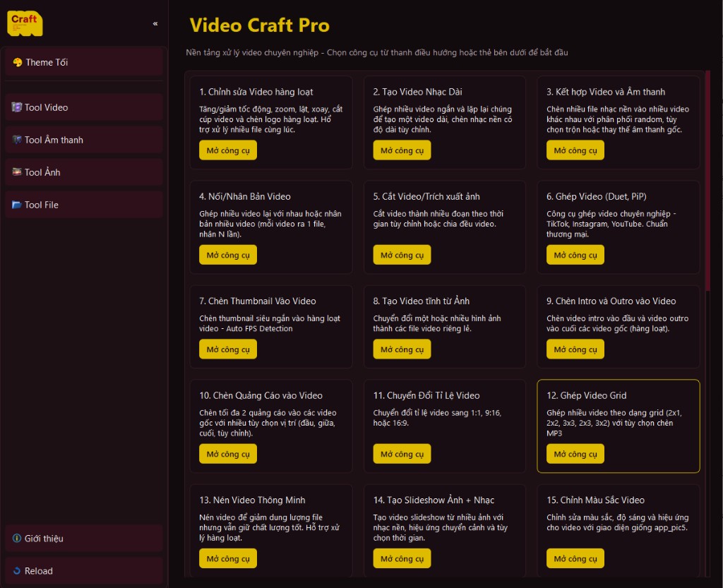
Task: Click card title '8. Tạo Video tĩnh từ Ảnh'
Action: coord(421,301)
